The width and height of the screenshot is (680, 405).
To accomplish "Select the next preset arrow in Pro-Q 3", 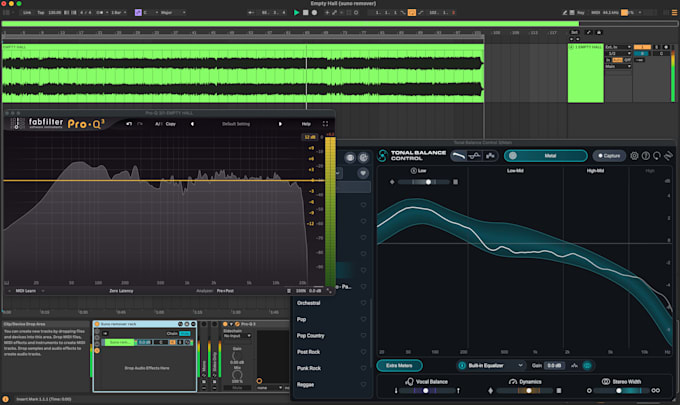I will (280, 124).
